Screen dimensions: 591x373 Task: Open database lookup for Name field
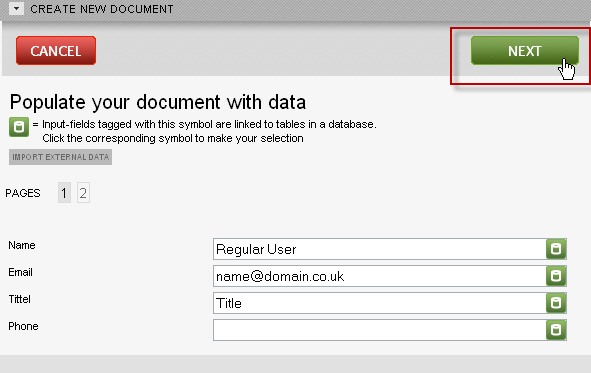(556, 249)
